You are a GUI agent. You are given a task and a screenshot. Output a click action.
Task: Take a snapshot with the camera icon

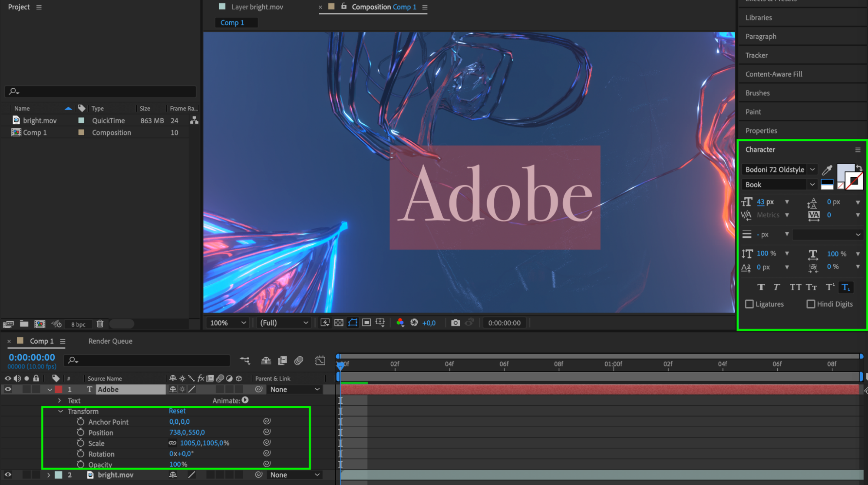455,322
